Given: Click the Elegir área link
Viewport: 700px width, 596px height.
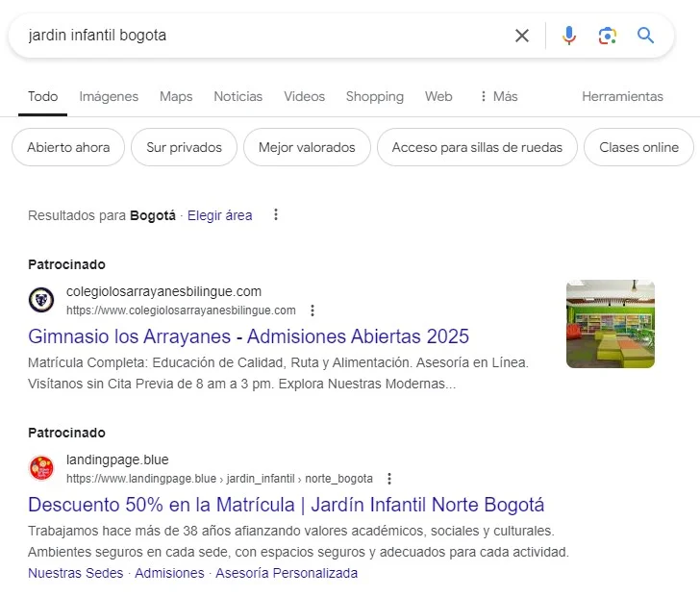Looking at the screenshot, I should tap(219, 215).
